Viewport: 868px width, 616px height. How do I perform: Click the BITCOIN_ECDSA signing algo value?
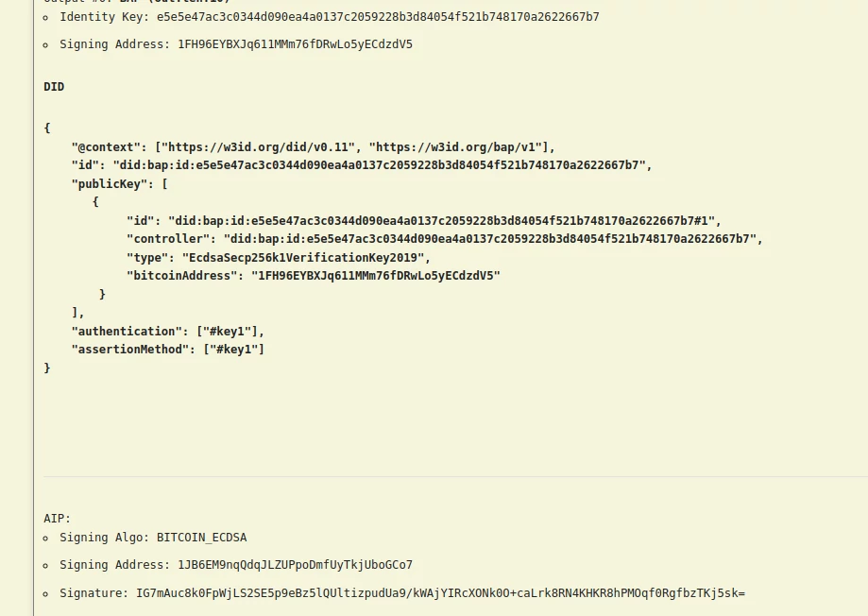tap(201, 538)
